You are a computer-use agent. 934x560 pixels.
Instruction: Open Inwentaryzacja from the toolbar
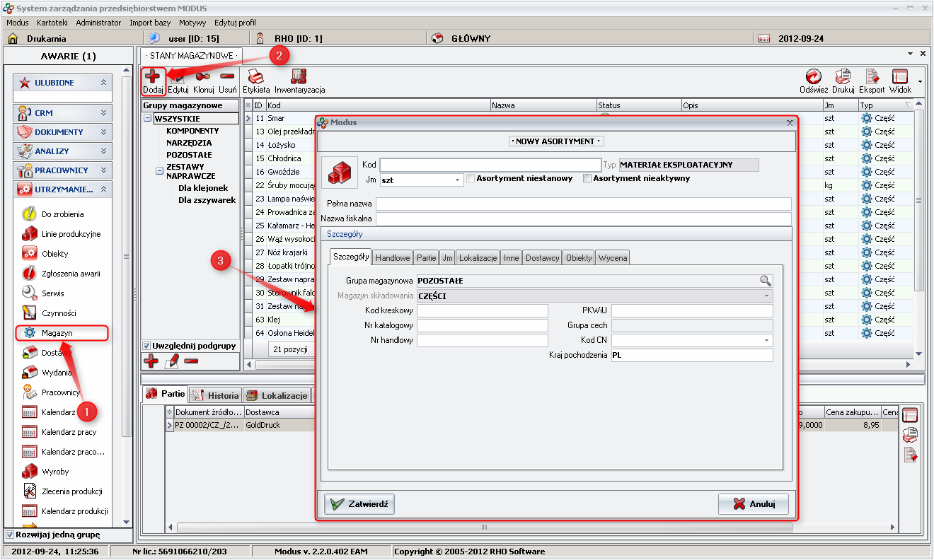[299, 77]
